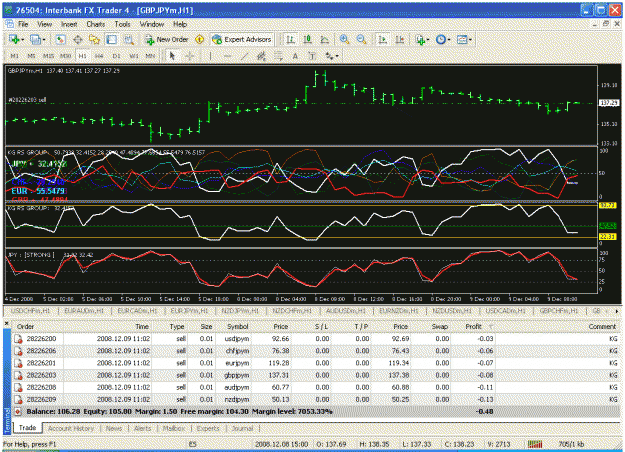Switch to the H4 timeframe

coord(99,56)
